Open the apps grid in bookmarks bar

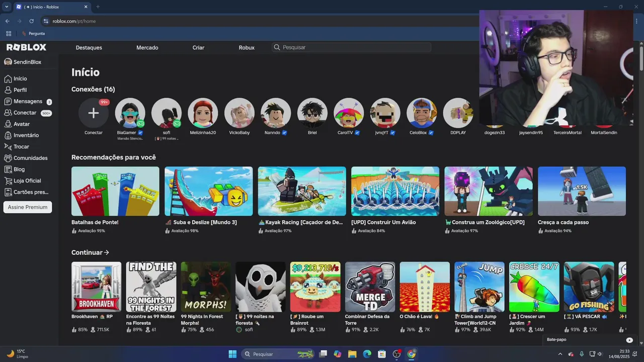[x=9, y=34]
